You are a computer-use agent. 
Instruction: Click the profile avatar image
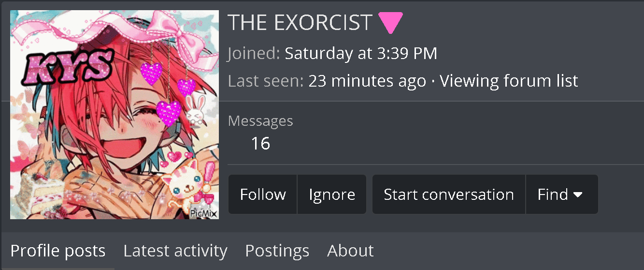click(114, 115)
